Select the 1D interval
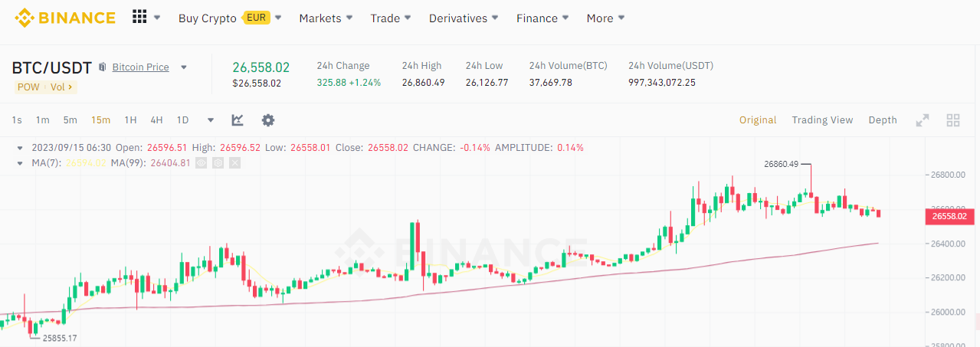This screenshot has width=980, height=347. (182, 119)
